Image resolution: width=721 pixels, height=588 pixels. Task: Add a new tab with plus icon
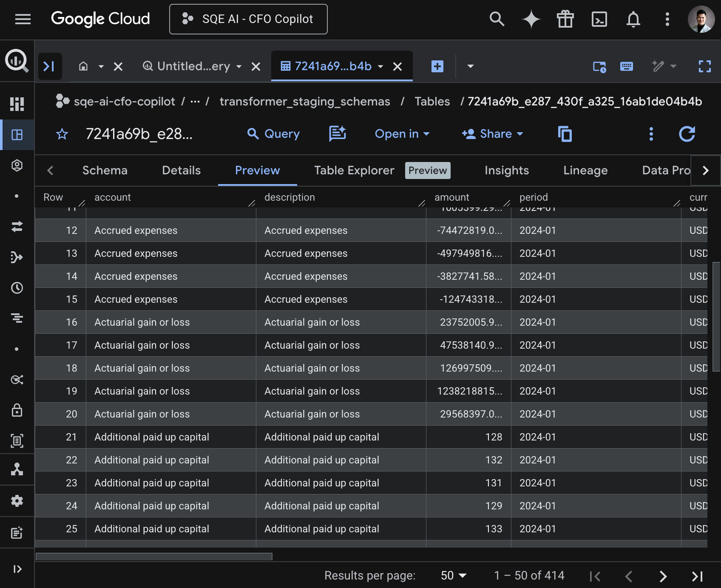(437, 66)
